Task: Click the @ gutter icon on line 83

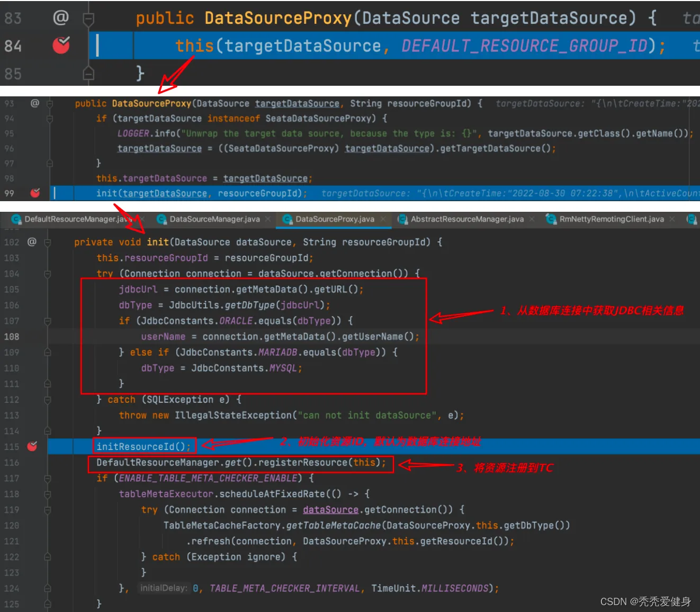Action: (61, 17)
